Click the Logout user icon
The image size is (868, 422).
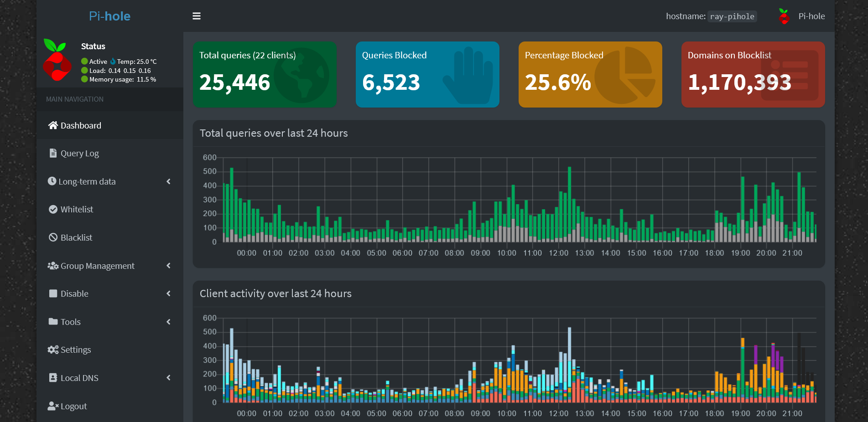pos(53,406)
